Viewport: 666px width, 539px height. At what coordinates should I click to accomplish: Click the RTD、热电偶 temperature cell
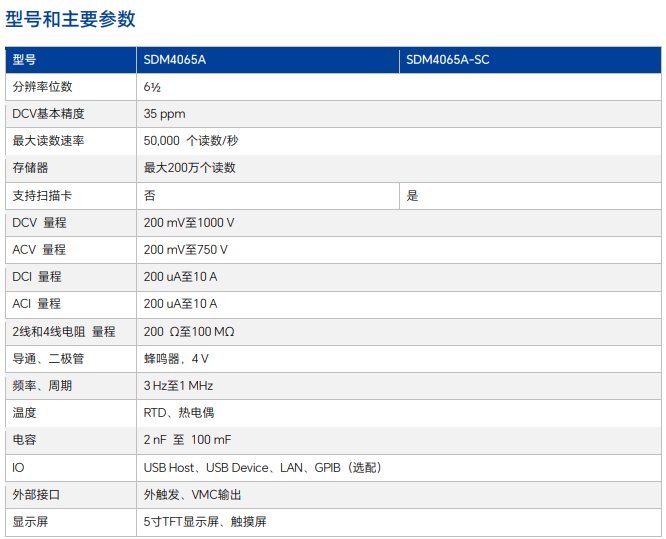[x=179, y=412]
